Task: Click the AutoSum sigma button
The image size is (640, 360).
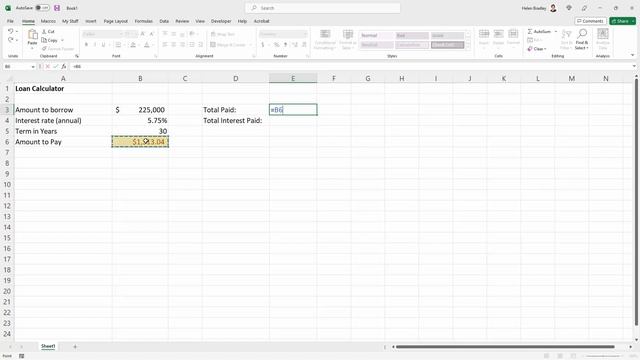Action: tap(539, 31)
